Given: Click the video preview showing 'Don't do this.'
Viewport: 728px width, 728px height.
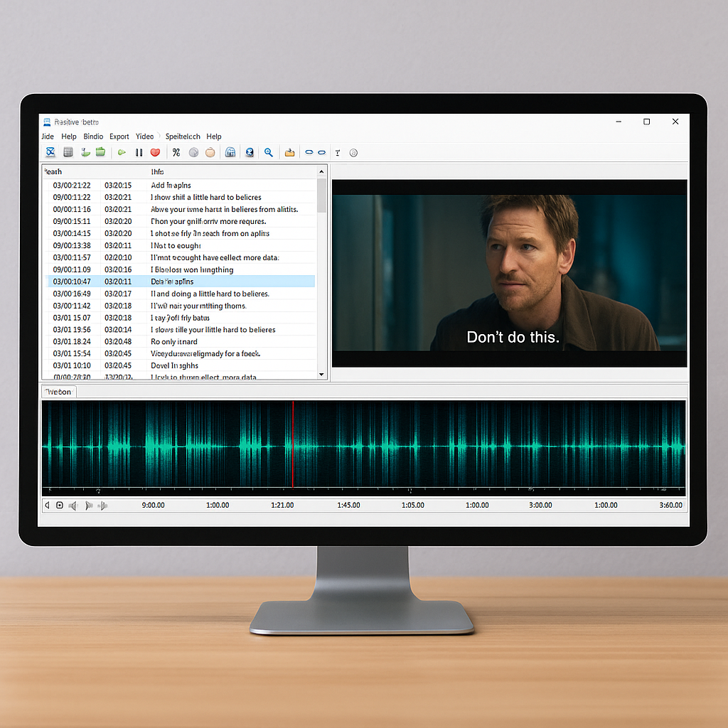Looking at the screenshot, I should pyautogui.click(x=509, y=273).
